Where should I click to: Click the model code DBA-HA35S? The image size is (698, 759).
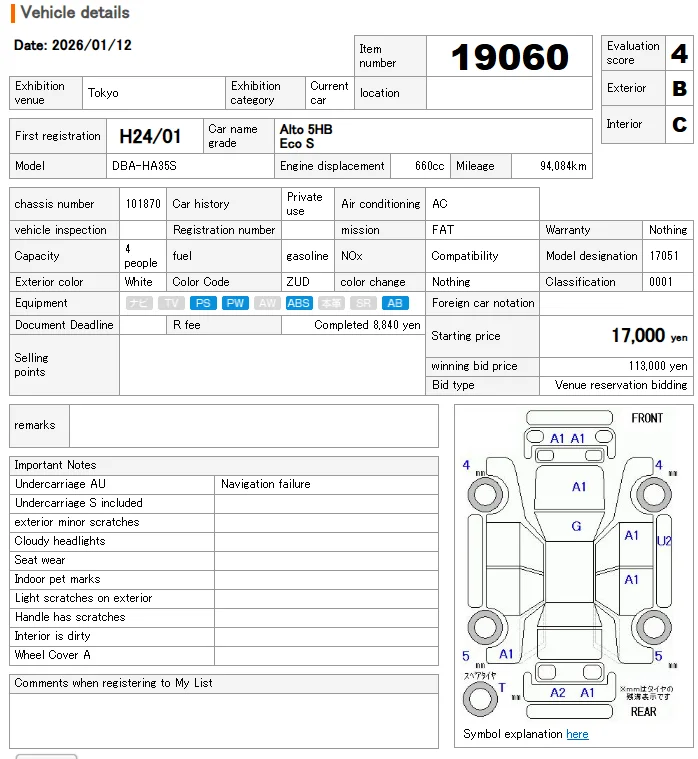[144, 166]
